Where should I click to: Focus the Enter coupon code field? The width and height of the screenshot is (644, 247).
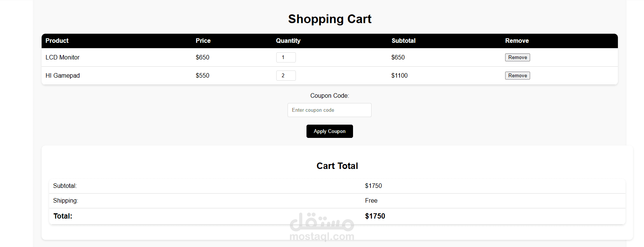coord(329,110)
